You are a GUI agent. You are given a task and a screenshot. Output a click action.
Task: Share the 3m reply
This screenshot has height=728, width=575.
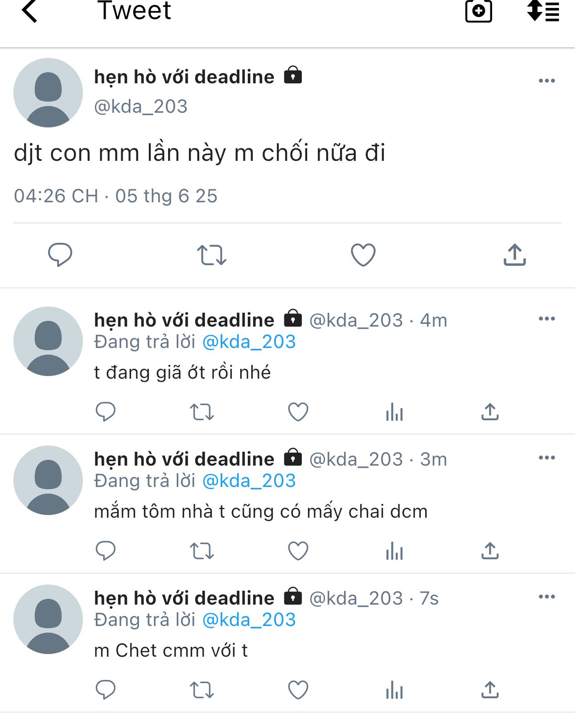(x=490, y=551)
